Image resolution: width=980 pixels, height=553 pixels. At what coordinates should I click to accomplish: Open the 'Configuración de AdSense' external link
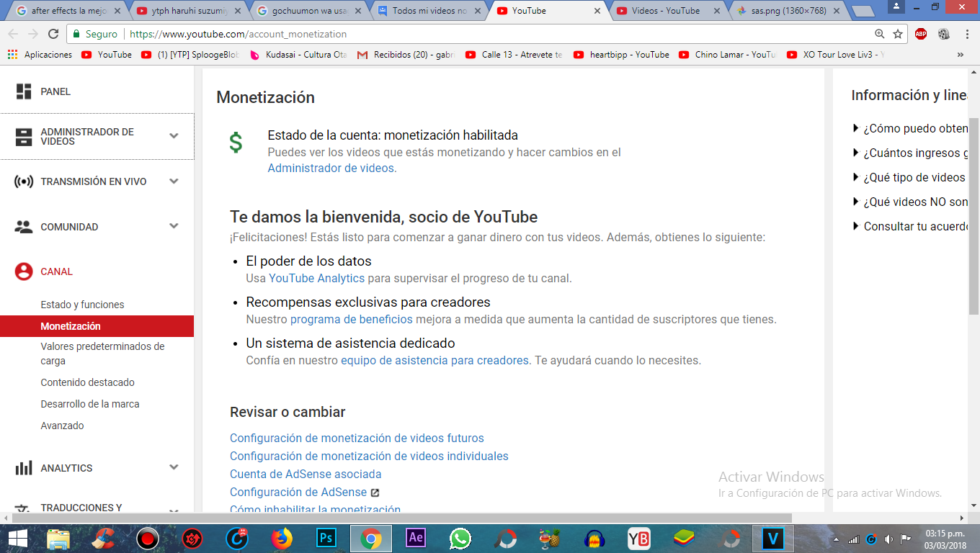[x=304, y=492]
